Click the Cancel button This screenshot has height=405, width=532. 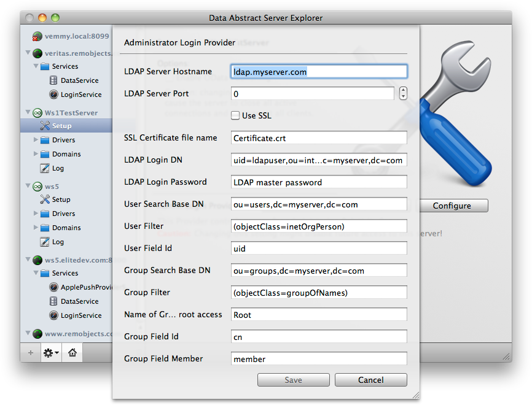click(x=371, y=380)
